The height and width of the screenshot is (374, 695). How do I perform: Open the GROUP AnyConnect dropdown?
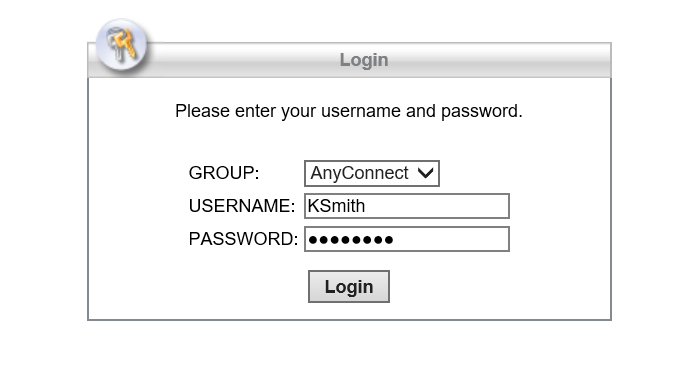click(x=372, y=173)
